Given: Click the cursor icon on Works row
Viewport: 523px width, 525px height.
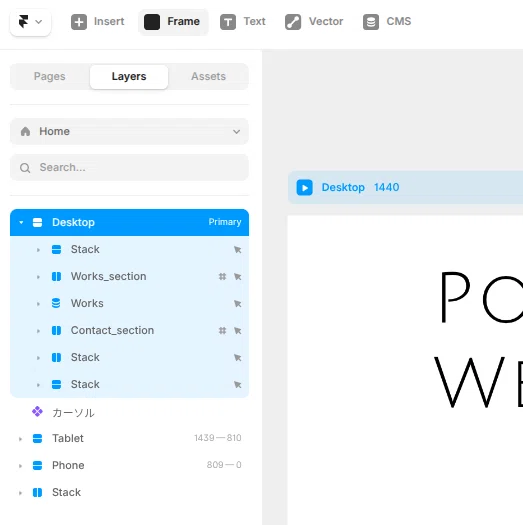Looking at the screenshot, I should tap(238, 304).
